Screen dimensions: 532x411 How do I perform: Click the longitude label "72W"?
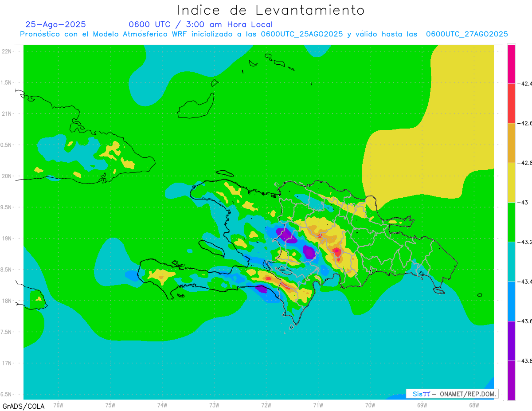[266, 405]
